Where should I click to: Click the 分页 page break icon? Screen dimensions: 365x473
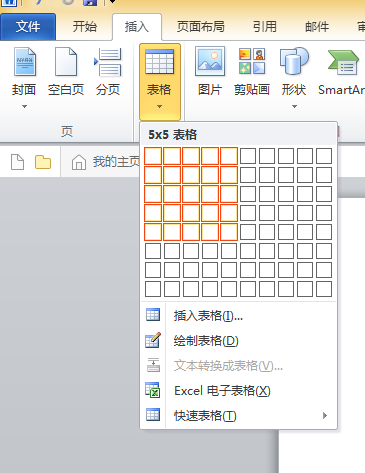[x=108, y=62]
